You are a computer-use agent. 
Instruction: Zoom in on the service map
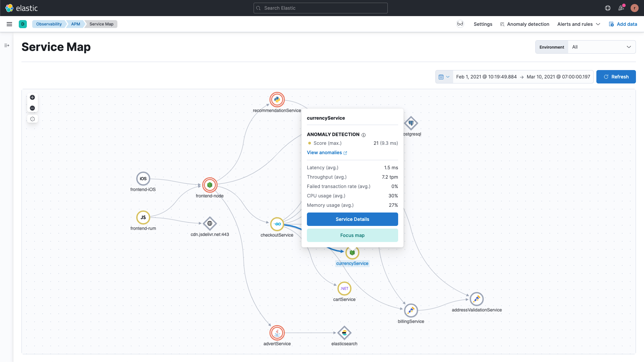click(x=33, y=98)
